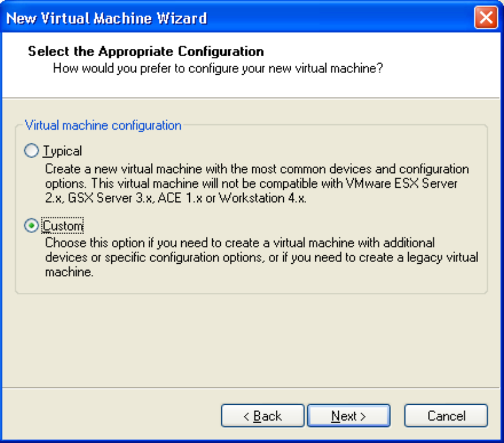Viewport: 504px width, 443px height.
Task: Click the Typical option label text
Action: [62, 151]
